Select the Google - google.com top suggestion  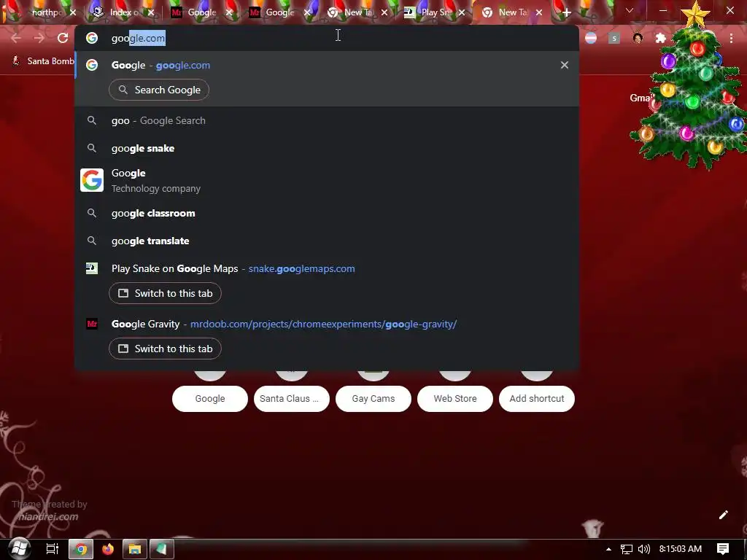pos(326,65)
